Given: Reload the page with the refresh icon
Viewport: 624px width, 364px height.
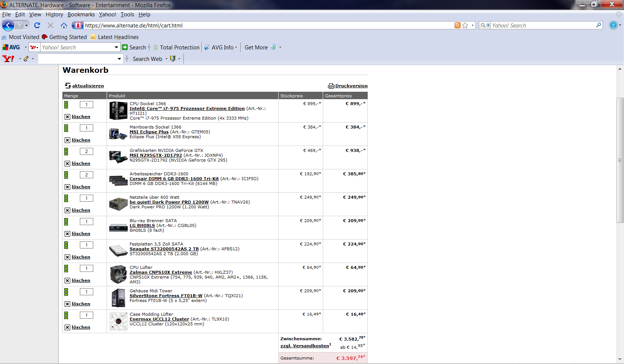Looking at the screenshot, I should coord(37,25).
